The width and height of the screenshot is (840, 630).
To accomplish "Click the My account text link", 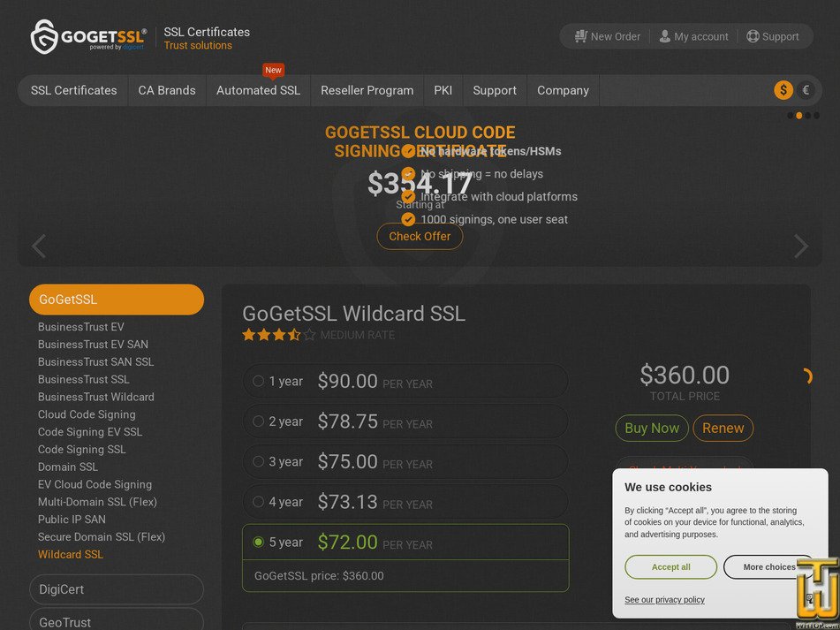I will tap(701, 36).
